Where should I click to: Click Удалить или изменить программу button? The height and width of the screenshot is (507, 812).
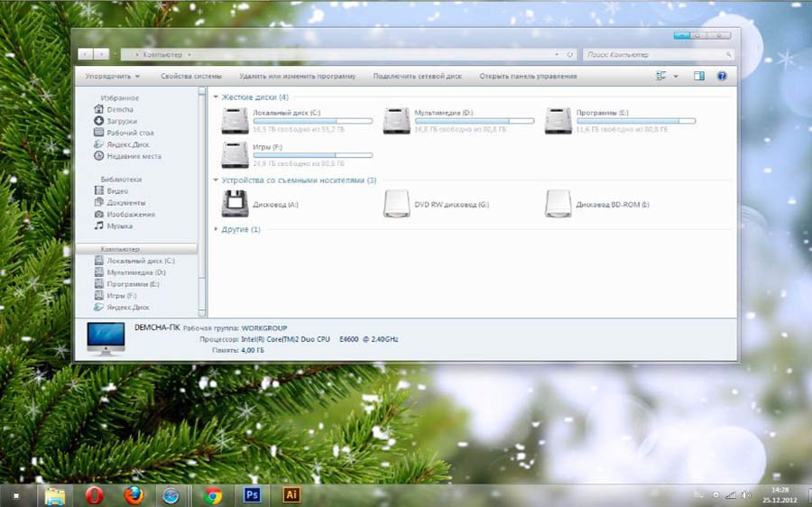point(297,77)
